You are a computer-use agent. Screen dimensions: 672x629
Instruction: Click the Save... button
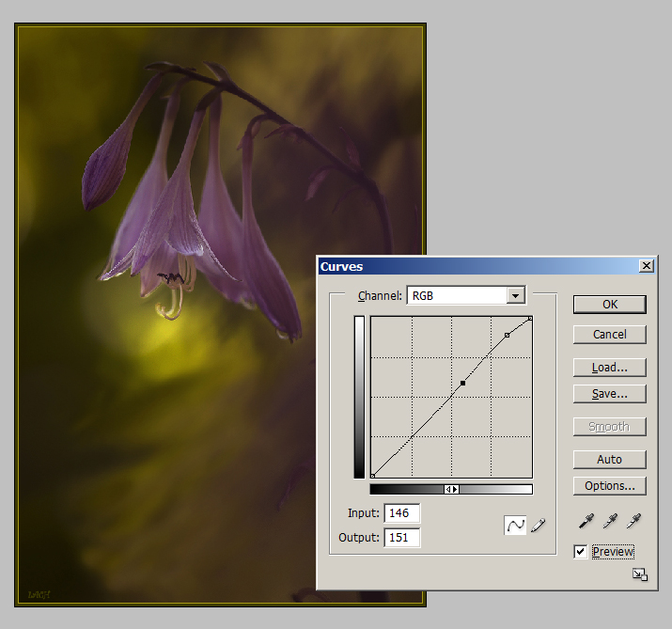609,394
